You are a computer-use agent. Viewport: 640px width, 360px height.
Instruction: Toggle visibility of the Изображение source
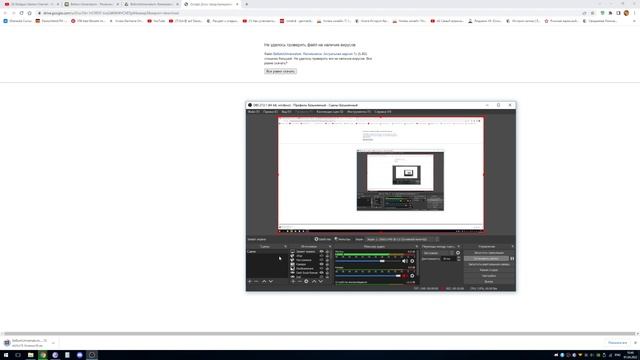[321, 268]
